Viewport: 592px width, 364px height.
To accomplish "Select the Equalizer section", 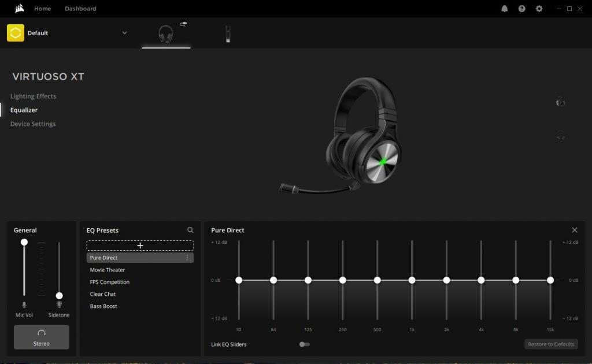I will 24,110.
